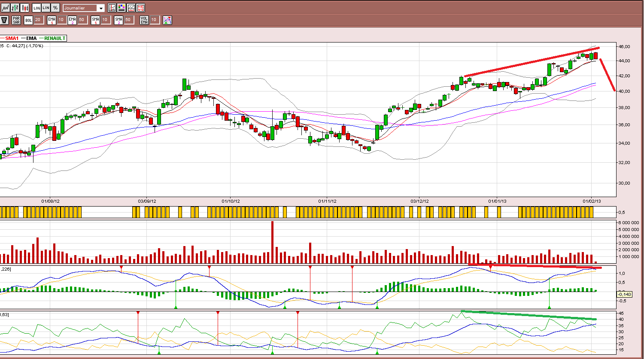644x359 pixels.
Task: Toggle the EMA 2 moving average
Action: click(x=72, y=20)
